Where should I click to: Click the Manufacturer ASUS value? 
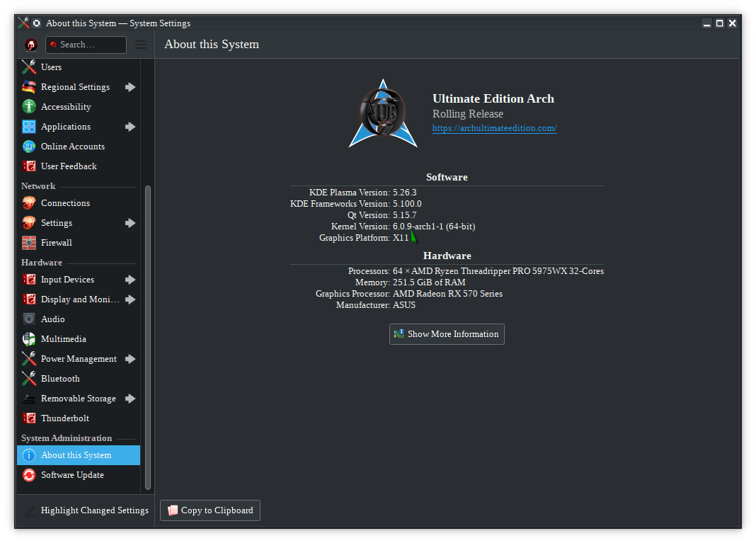(404, 305)
